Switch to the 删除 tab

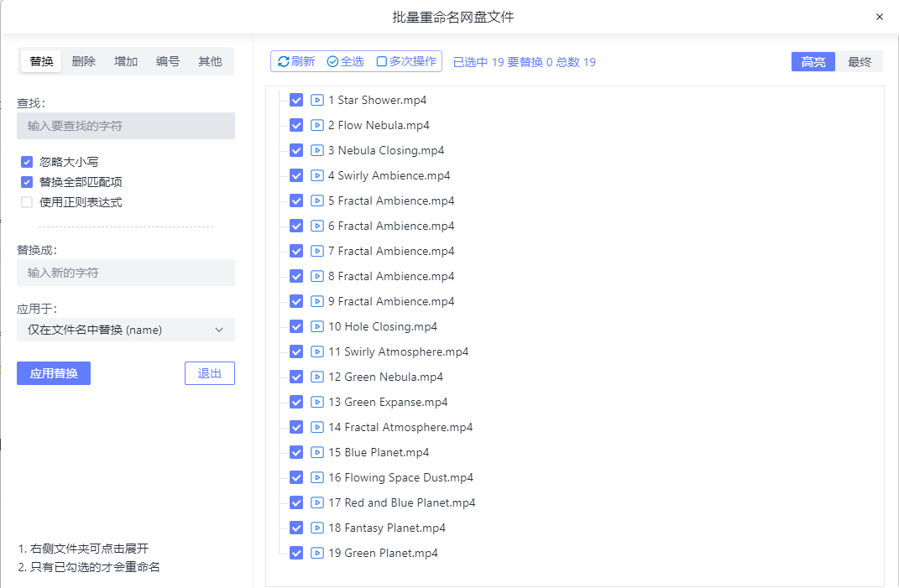[84, 61]
